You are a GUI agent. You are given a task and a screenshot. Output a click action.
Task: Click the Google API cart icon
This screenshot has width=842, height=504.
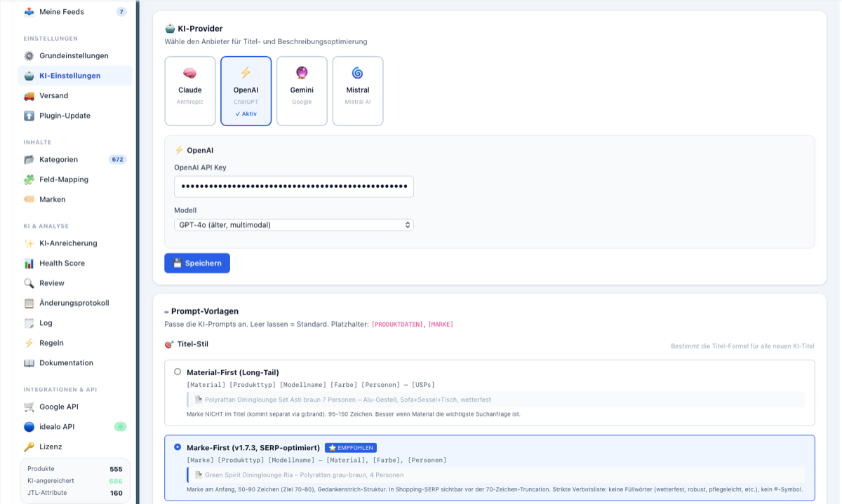pyautogui.click(x=29, y=407)
